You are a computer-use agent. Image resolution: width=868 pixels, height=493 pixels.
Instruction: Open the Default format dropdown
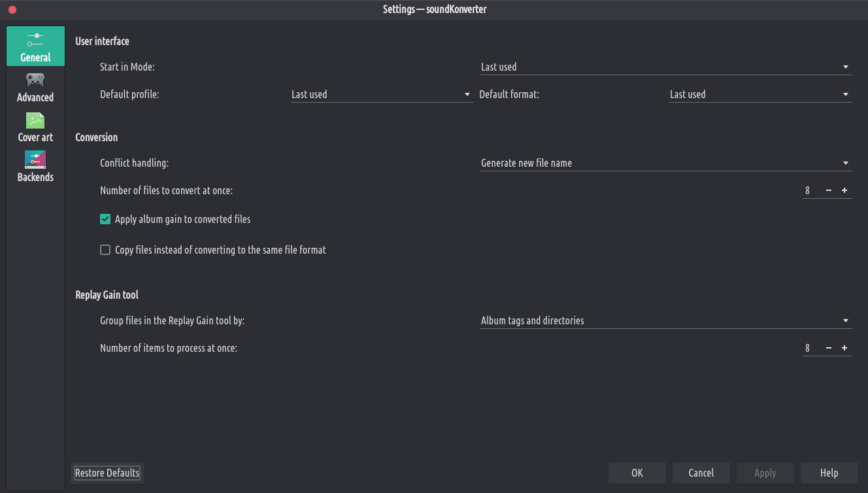760,94
